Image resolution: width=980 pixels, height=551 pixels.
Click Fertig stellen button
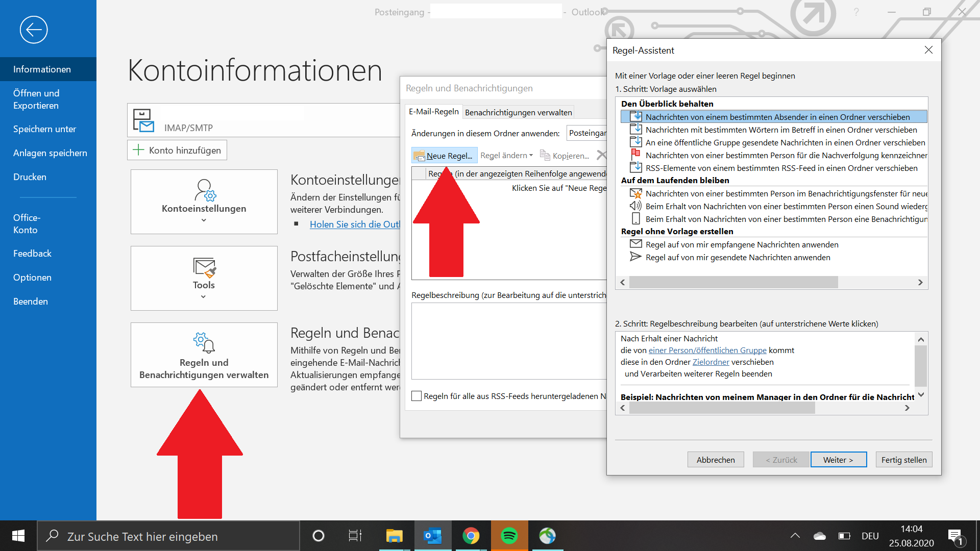[x=904, y=460]
